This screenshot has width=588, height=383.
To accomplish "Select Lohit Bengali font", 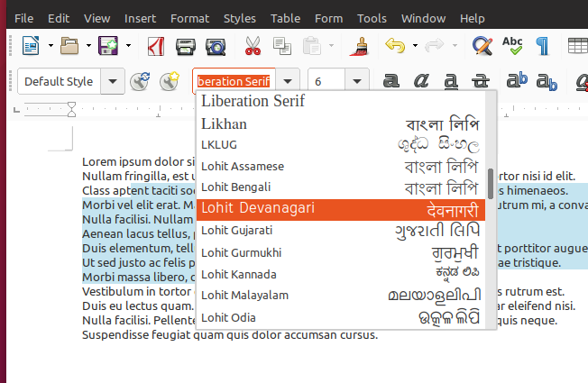I will (x=341, y=187).
